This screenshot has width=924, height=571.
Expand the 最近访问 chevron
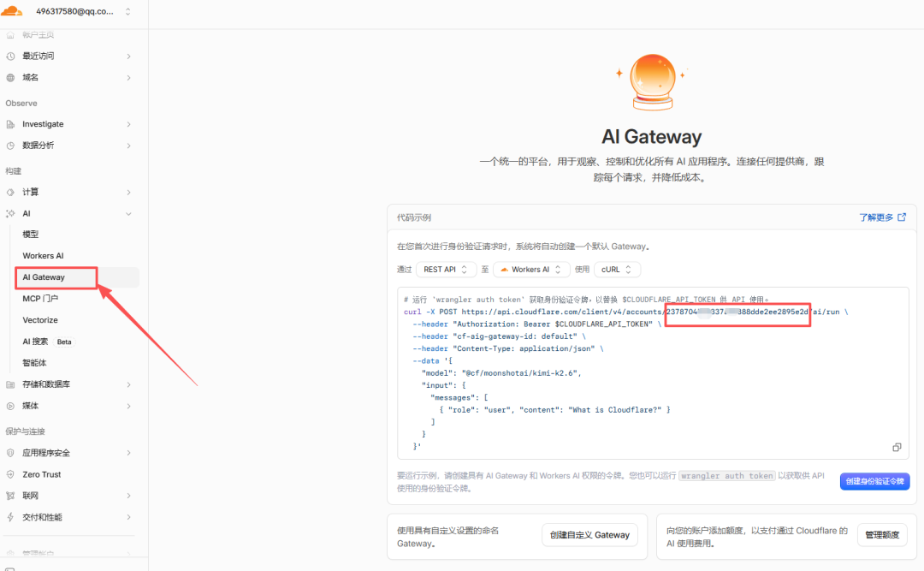(128, 56)
